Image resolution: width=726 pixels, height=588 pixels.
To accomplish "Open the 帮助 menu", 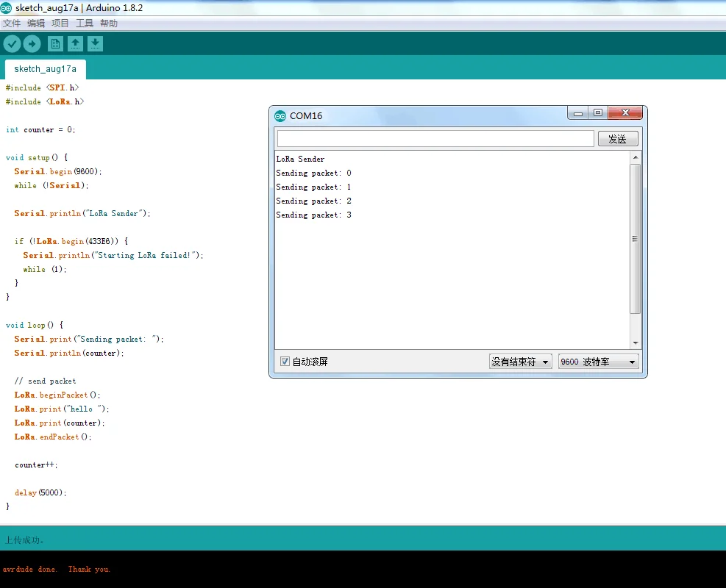I will [109, 23].
